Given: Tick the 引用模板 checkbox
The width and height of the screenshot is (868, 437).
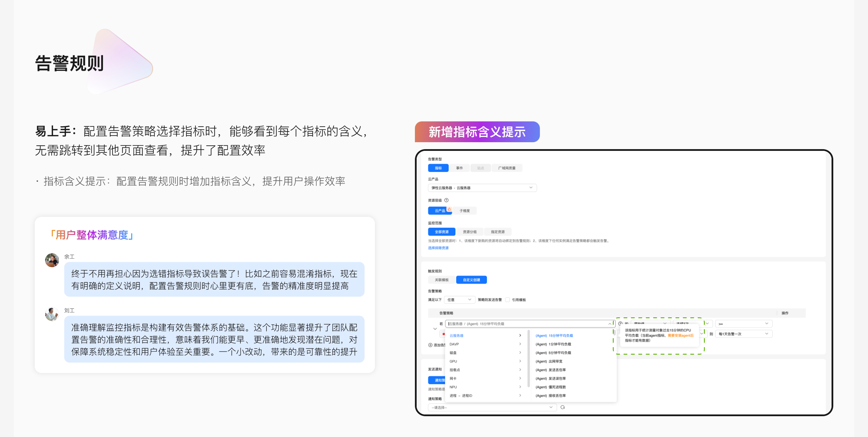Looking at the screenshot, I should point(507,300).
